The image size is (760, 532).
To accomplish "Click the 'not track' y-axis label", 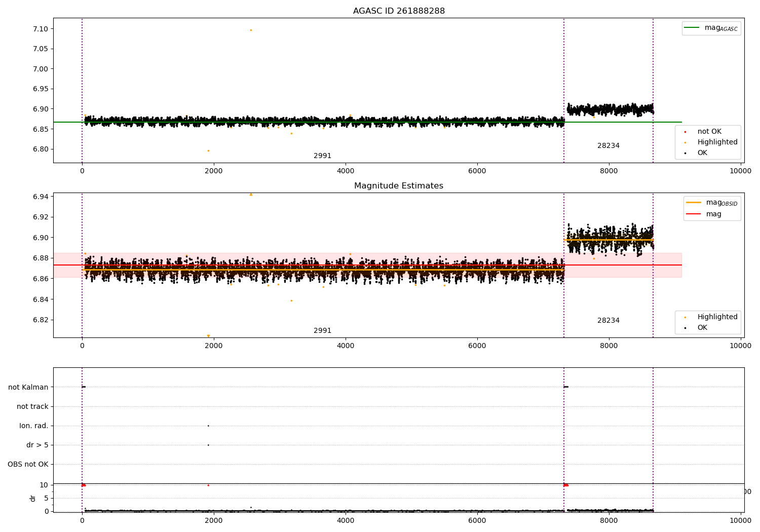I will click(32, 406).
